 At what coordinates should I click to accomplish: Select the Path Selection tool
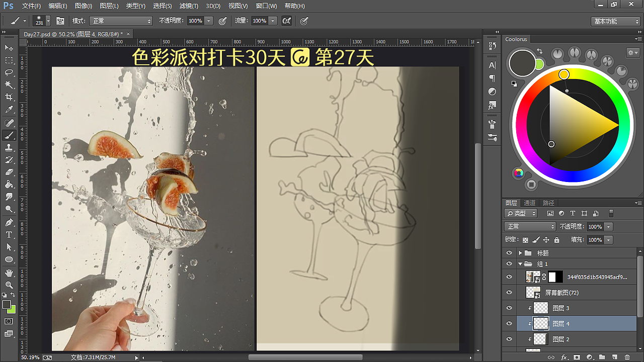click(9, 247)
